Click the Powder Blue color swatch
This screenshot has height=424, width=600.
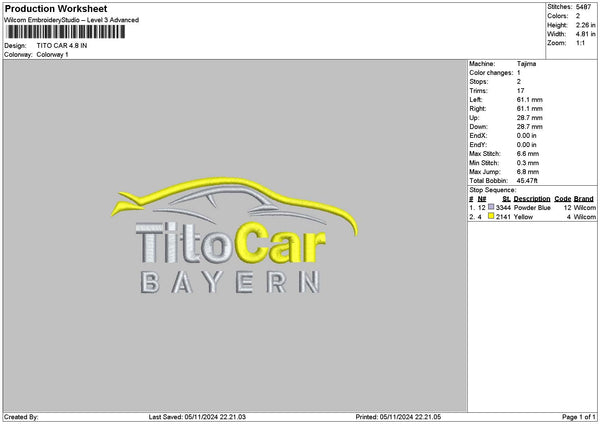coord(491,207)
